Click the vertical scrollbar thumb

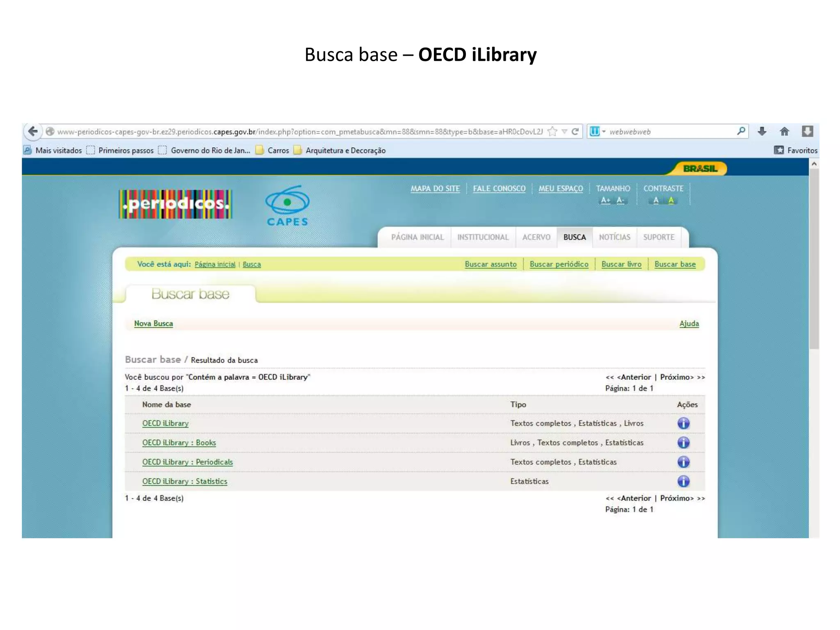point(814,259)
